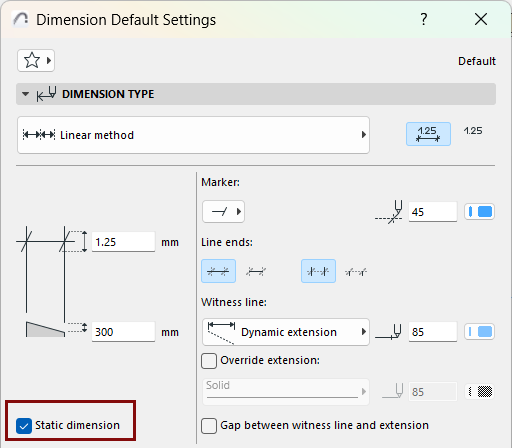Image resolution: width=512 pixels, height=448 pixels.
Task: Open the disabled Solid line type dropdown
Action: pos(286,391)
